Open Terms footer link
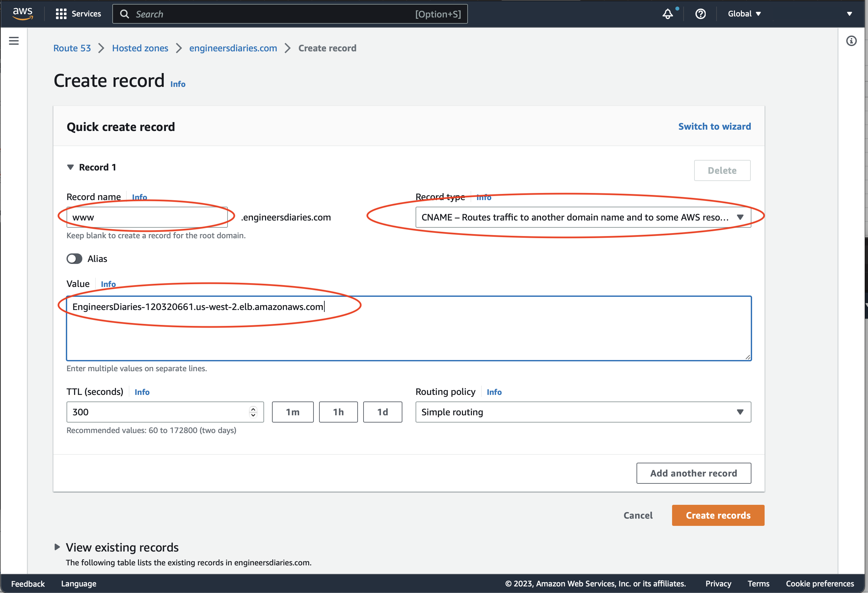Screen dimensions: 868x593 (x=758, y=584)
